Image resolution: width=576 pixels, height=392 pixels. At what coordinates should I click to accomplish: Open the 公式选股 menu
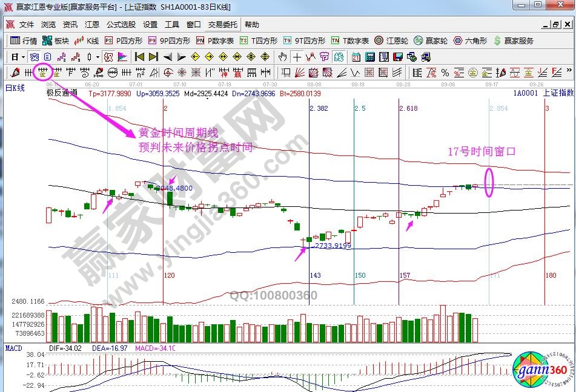pos(121,25)
